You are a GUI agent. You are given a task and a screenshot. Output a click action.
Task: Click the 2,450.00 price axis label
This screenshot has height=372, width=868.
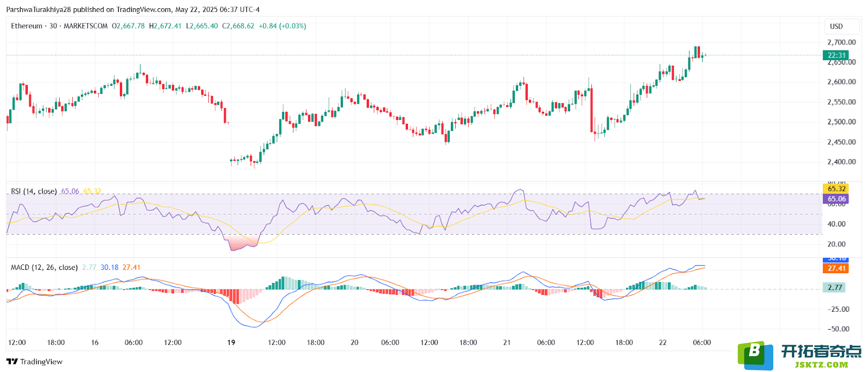click(841, 142)
